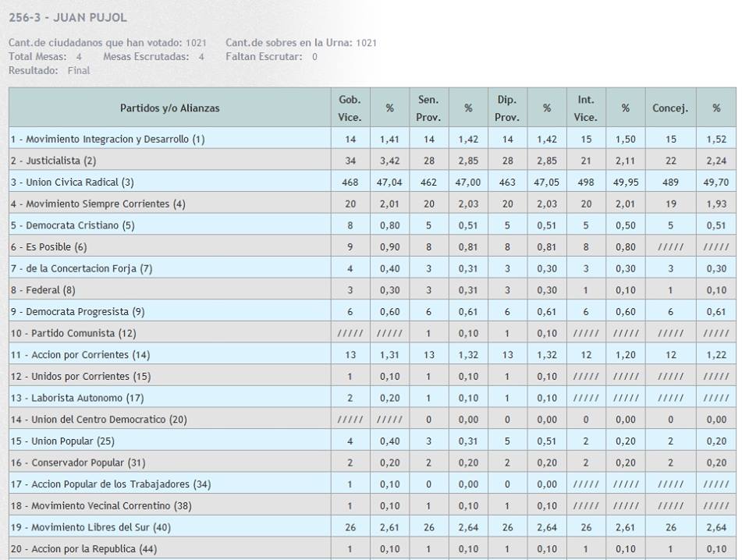
Task: Click the "Sen. Prov." column header
Action: pos(428,108)
